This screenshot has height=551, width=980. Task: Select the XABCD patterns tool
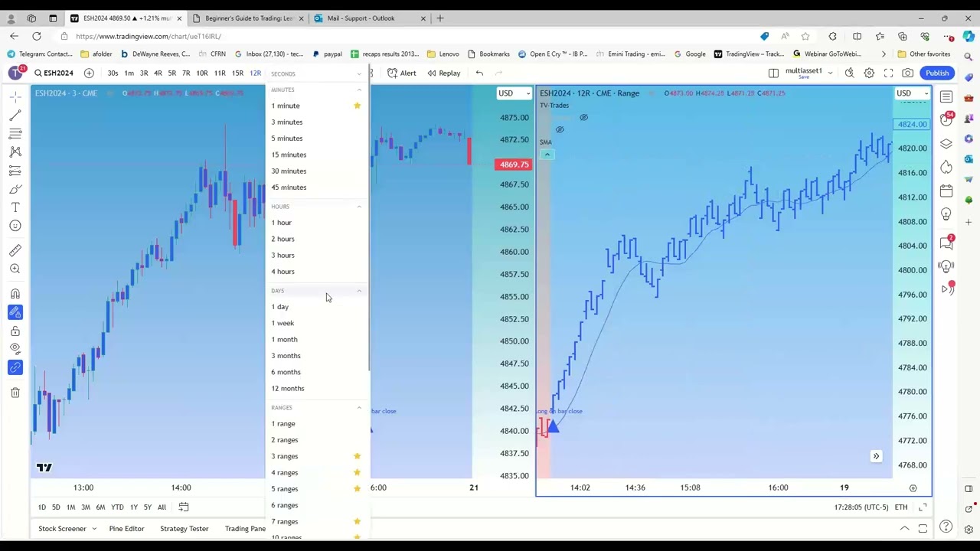point(15,152)
